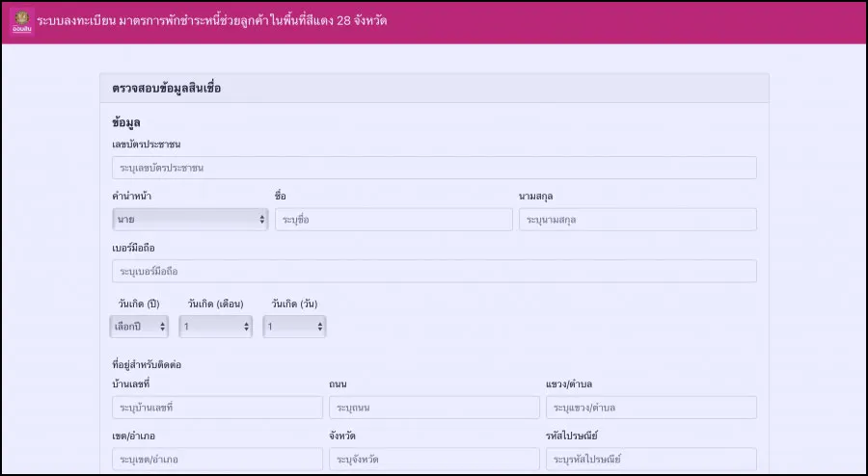Image resolution: width=868 pixels, height=476 pixels.
Task: Click the เลขบัตรประชาชน input field
Action: click(x=433, y=168)
